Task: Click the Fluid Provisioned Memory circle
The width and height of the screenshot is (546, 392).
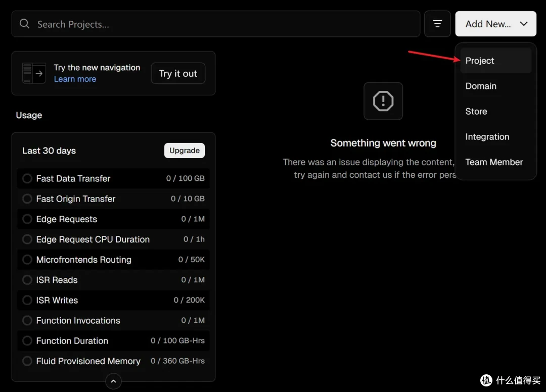Action: tap(27, 361)
